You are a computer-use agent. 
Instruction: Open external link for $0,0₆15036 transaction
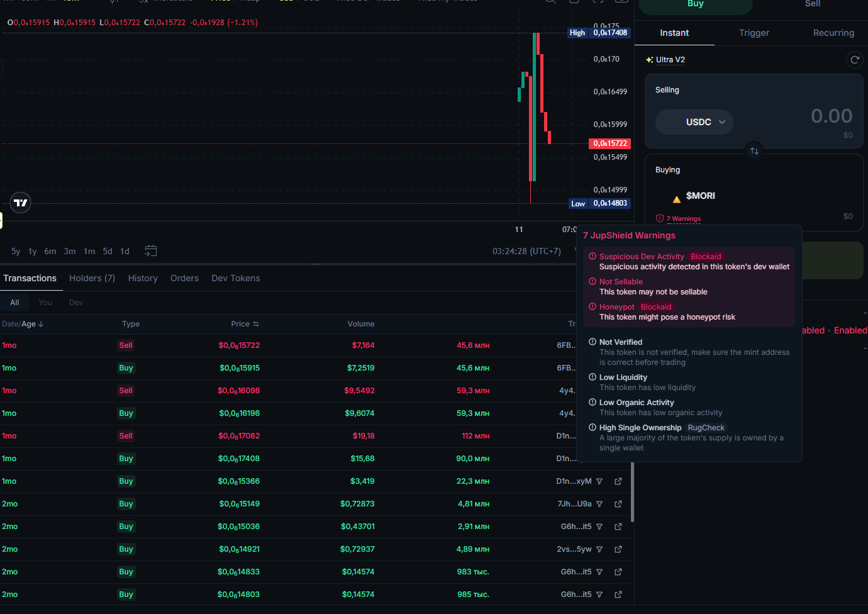tap(618, 527)
